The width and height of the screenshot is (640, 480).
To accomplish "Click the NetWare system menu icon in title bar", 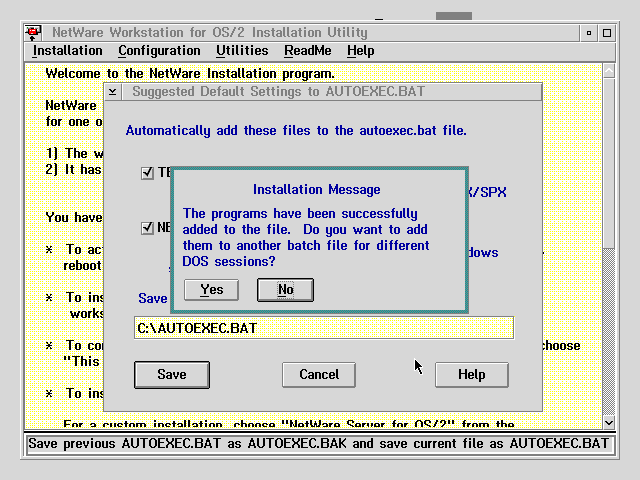I will (33, 33).
